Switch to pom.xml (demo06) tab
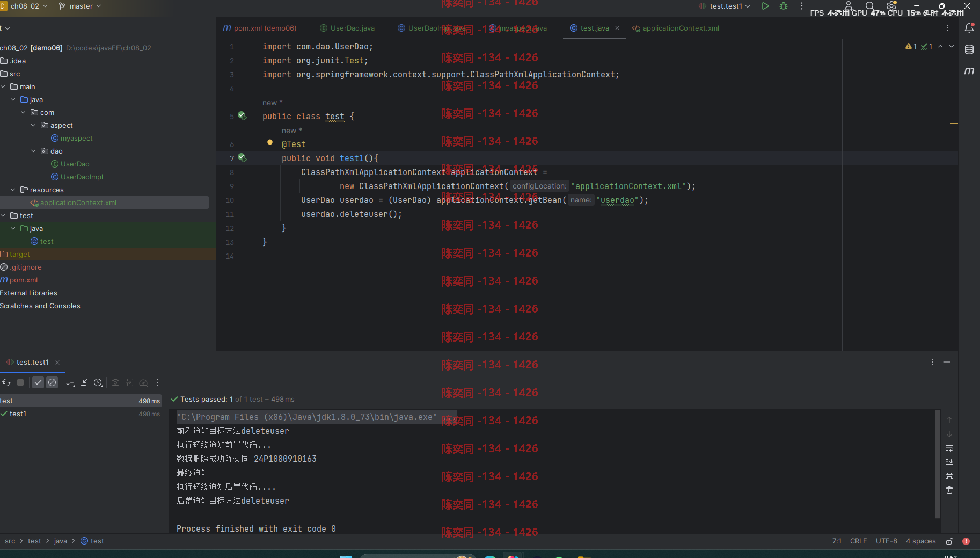980x558 pixels. [x=260, y=28]
